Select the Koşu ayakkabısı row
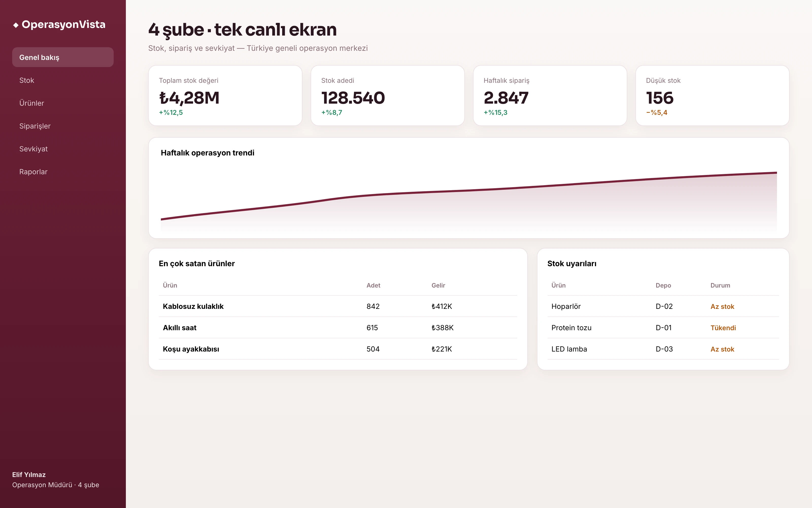The image size is (812, 508). coord(338,349)
